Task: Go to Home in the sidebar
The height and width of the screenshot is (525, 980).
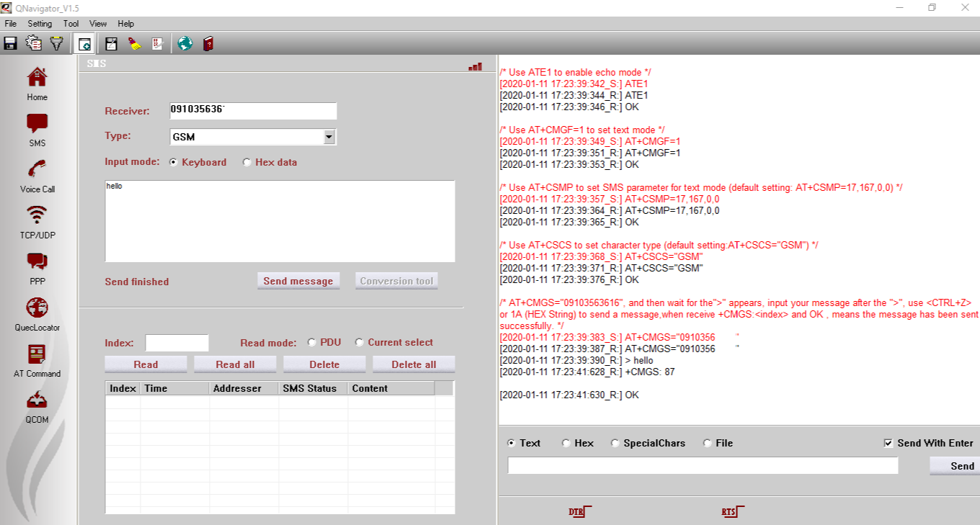Action: 37,84
